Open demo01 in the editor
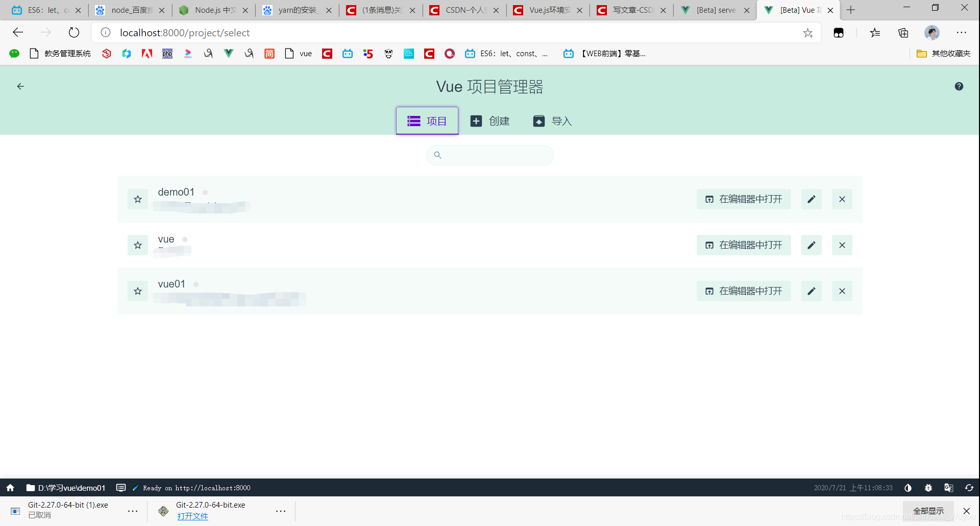The height and width of the screenshot is (526, 980). [744, 199]
